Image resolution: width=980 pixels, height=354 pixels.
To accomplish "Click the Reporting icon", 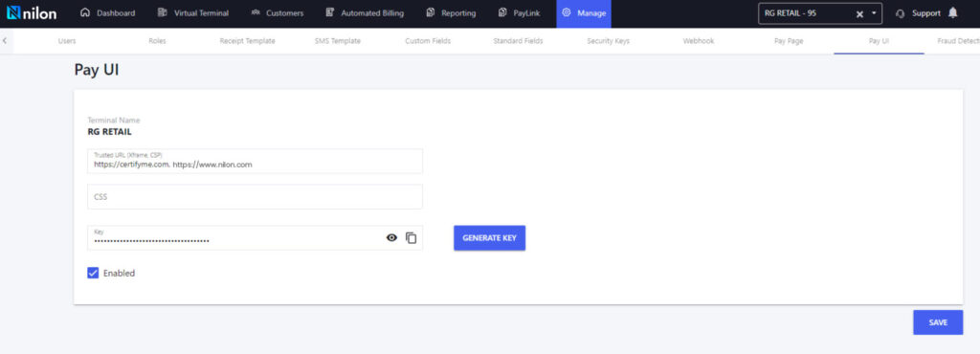I will (430, 12).
